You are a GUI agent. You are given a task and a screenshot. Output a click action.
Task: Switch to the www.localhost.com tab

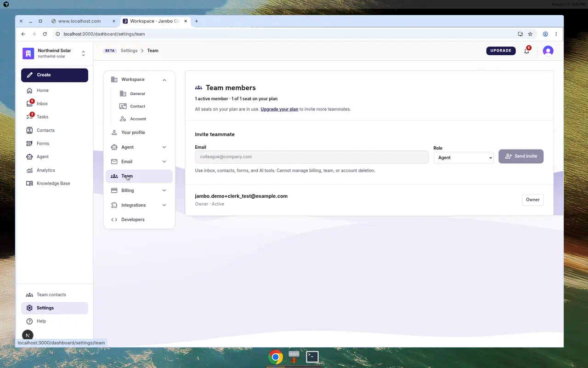pos(79,21)
